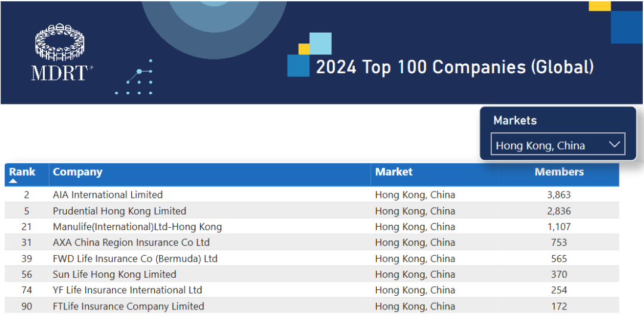The height and width of the screenshot is (319, 644).
Task: Click Market cell in Prudential Hong Kong row
Action: [415, 211]
